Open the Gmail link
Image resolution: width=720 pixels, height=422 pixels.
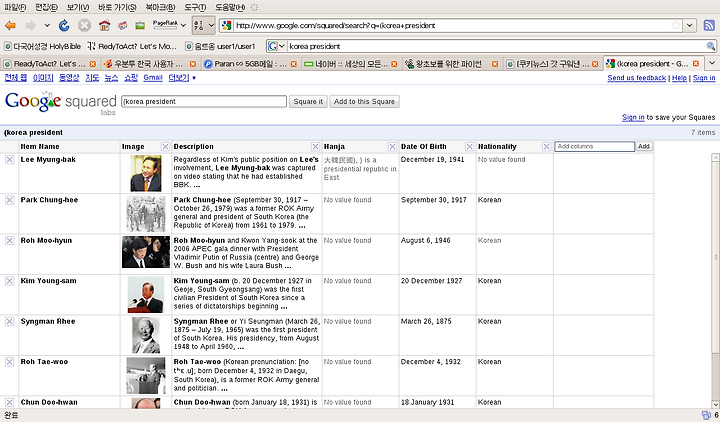click(x=152, y=78)
